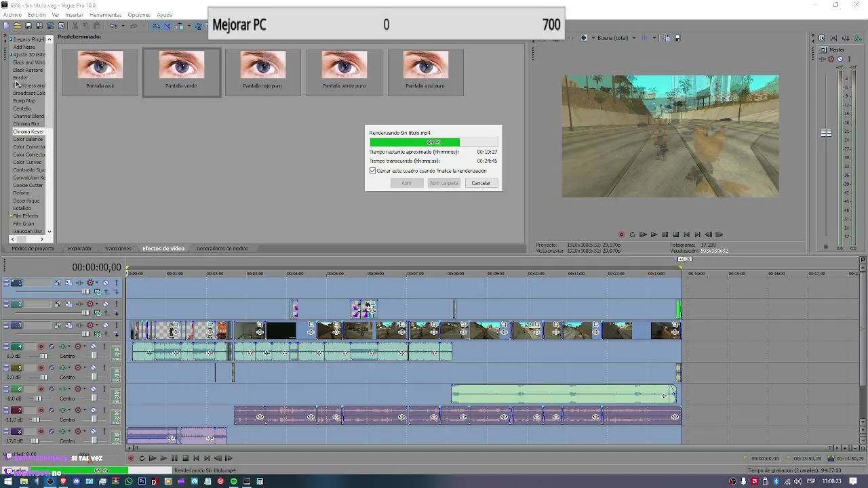The height and width of the screenshot is (488, 868).
Task: Mute the Master bus
Action: point(840,59)
